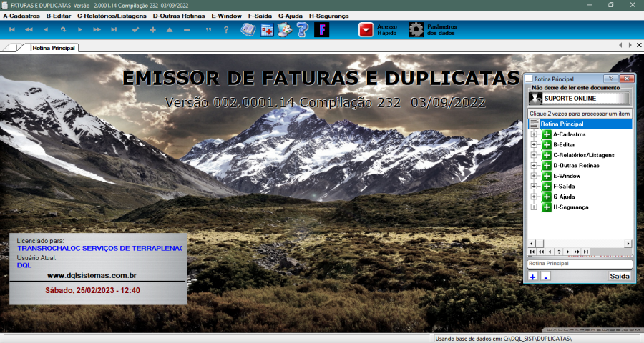Toggle checkbox in Rotina Principal panel title

point(529,79)
